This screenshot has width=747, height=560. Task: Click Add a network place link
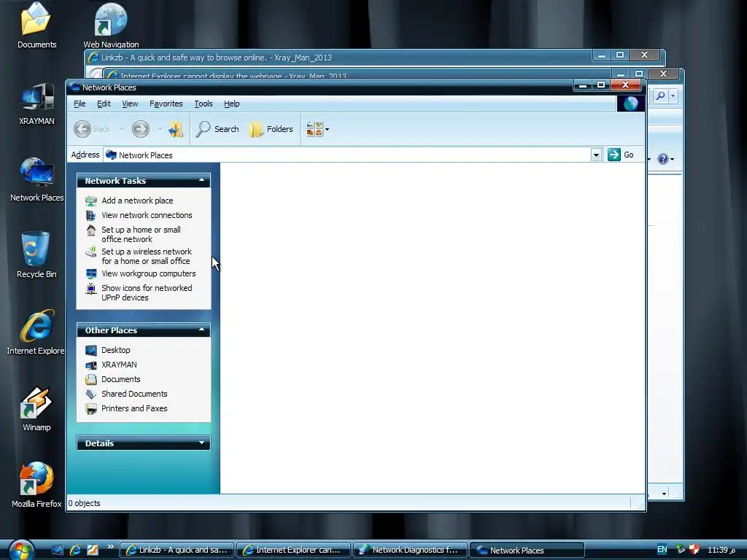[137, 201]
